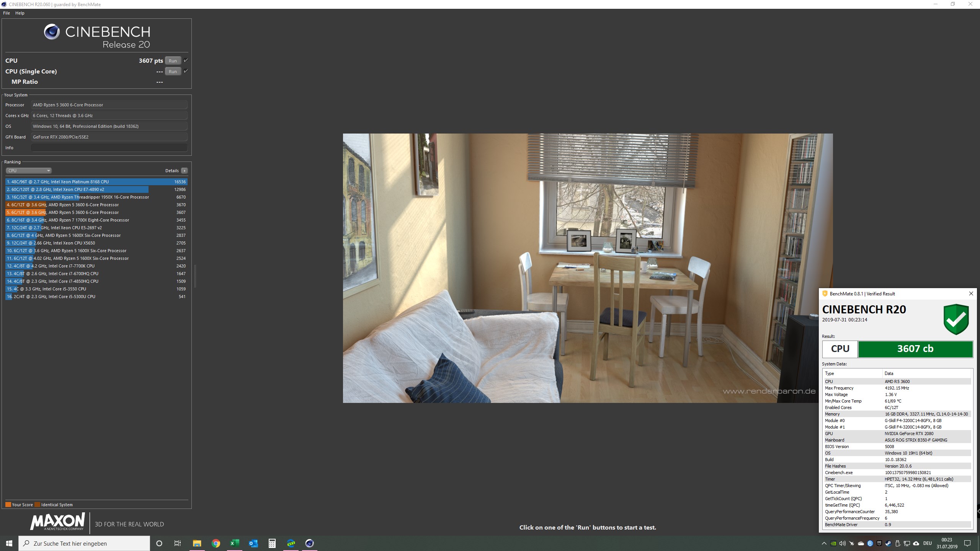Expand ranking Details with arrow button
The image size is (980, 551).
pos(185,171)
